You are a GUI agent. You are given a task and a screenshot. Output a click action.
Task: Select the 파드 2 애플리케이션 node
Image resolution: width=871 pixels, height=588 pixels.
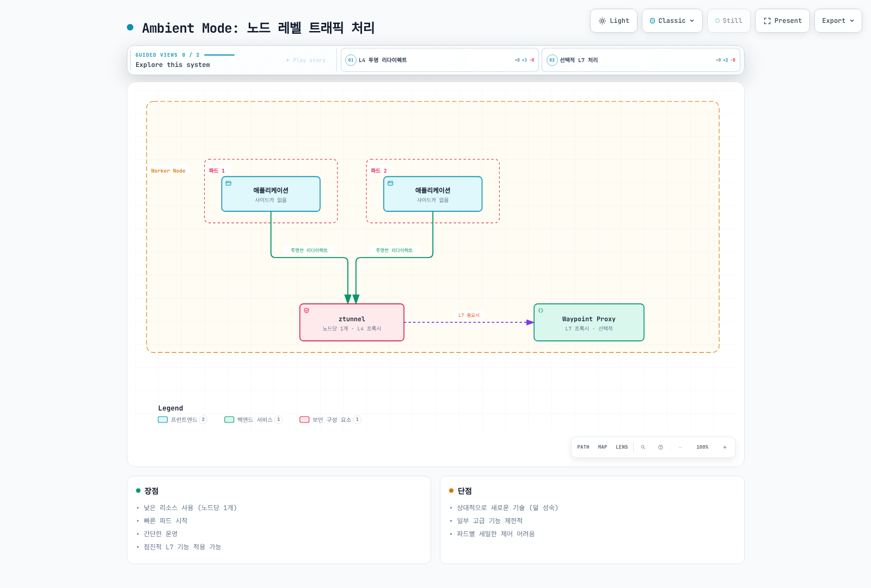[x=433, y=194]
